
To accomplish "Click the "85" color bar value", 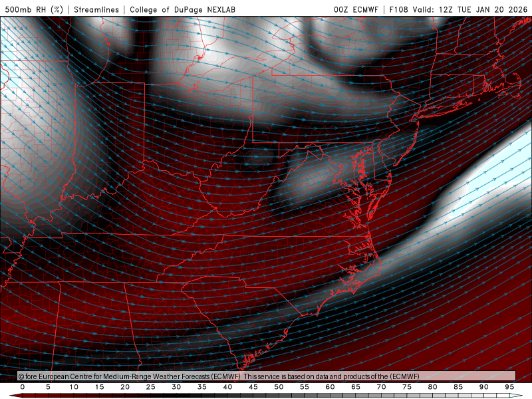I will point(458,387).
